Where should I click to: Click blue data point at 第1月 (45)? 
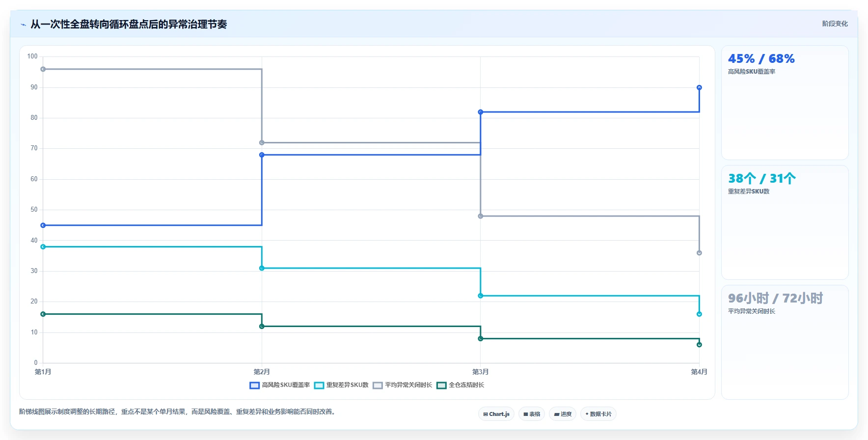tap(43, 225)
